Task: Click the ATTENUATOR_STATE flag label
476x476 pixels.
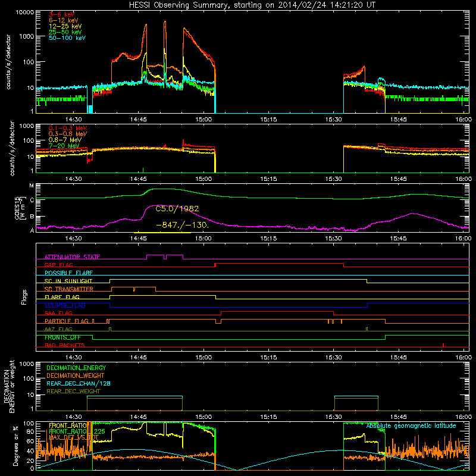Action: tap(72, 257)
